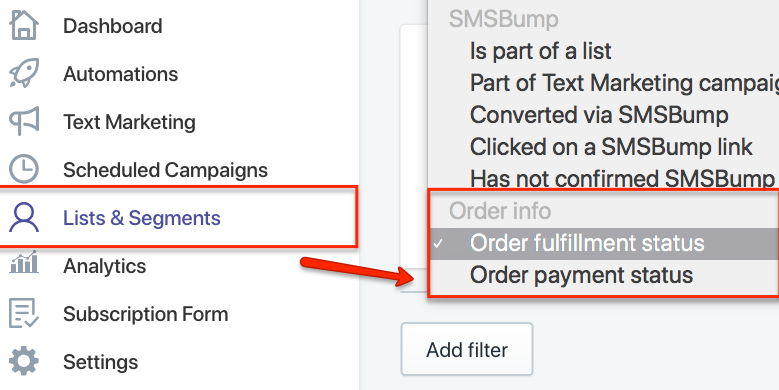The image size is (779, 390).
Task: Click the Settings gear icon
Action: click(23, 361)
